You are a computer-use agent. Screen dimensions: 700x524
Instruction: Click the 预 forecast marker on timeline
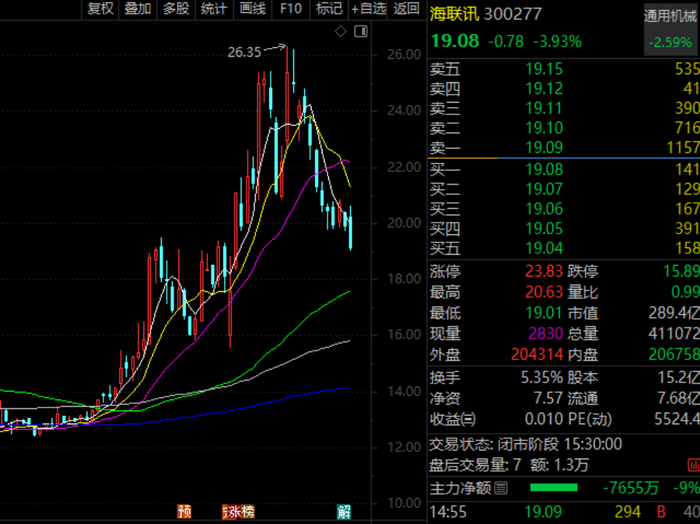(x=184, y=512)
